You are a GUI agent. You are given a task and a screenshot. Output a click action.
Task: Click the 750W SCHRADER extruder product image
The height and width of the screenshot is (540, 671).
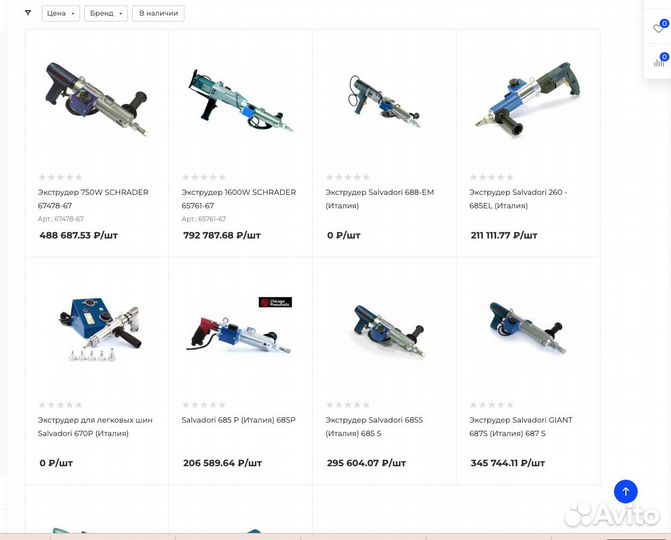(x=97, y=100)
